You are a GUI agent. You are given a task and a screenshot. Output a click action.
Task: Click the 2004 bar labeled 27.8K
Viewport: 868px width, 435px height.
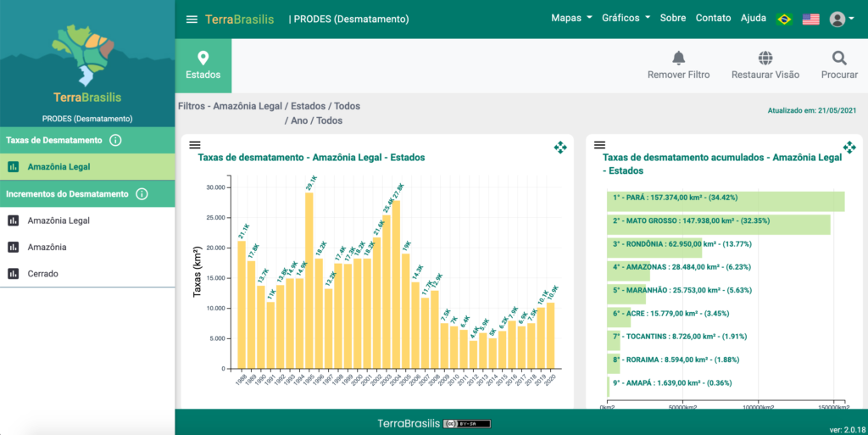(x=396, y=284)
